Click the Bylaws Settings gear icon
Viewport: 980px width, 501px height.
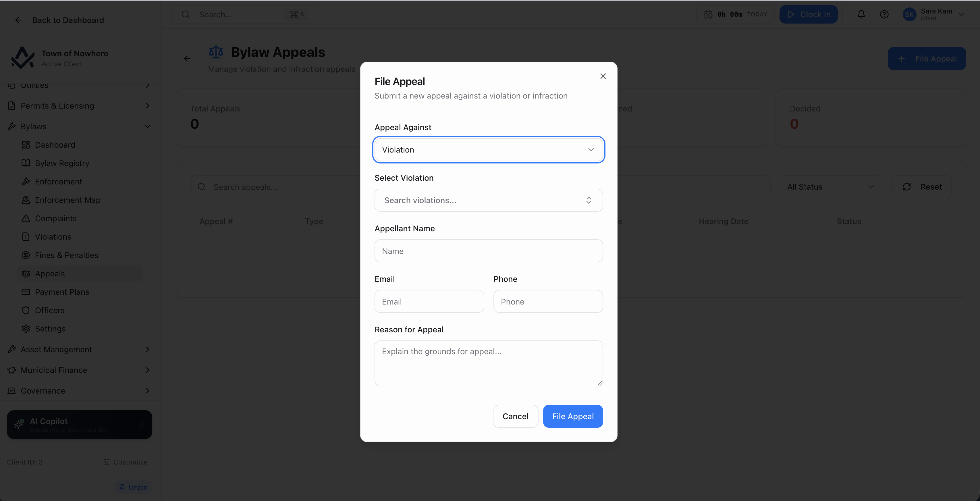[26, 329]
